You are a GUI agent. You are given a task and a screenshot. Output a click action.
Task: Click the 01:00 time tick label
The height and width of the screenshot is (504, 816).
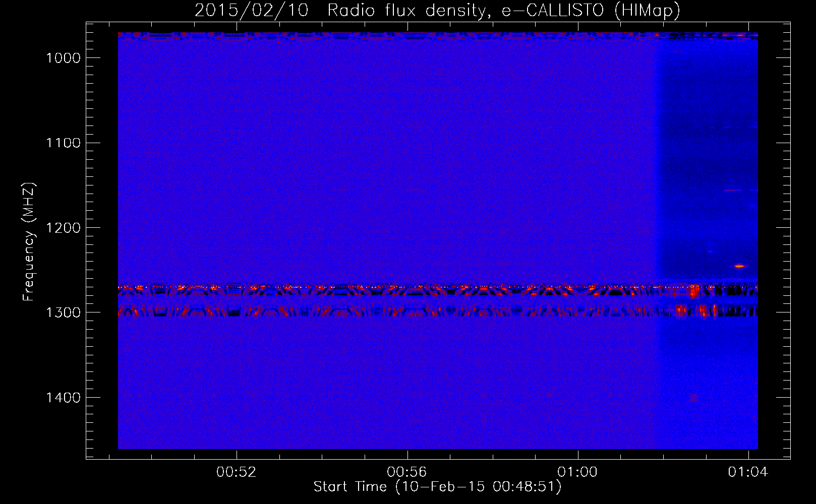tap(577, 472)
